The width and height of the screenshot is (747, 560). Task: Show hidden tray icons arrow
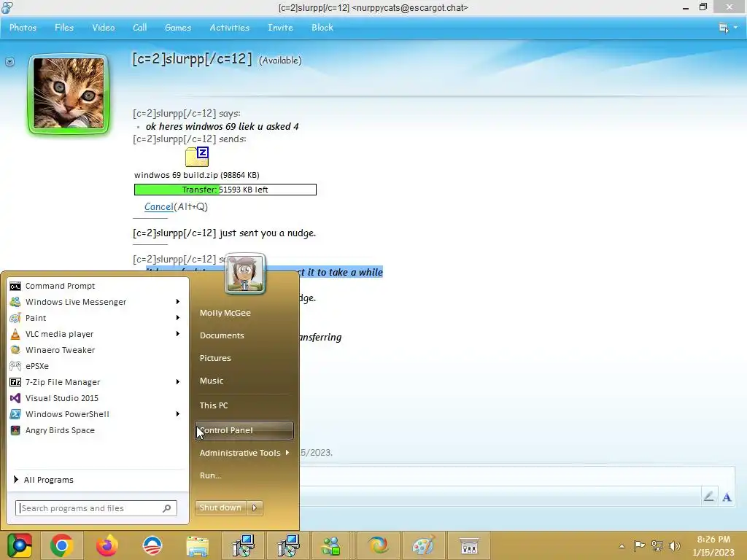[x=622, y=546]
